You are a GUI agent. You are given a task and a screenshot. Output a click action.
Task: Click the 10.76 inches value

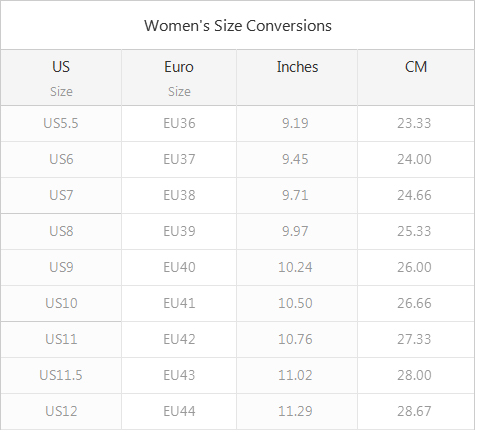coord(295,339)
